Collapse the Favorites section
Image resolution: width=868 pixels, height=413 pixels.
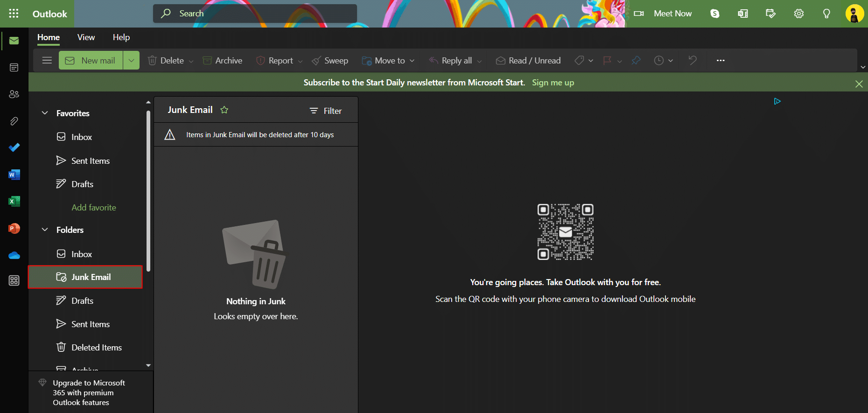[x=45, y=113]
